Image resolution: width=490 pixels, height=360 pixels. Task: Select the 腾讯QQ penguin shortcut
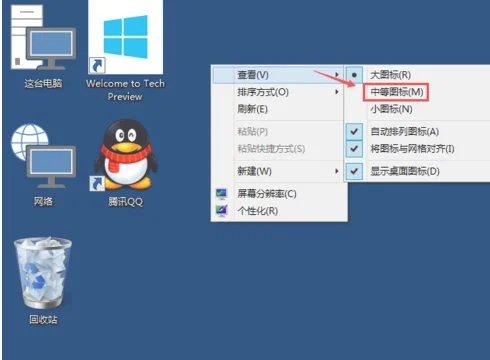[126, 163]
